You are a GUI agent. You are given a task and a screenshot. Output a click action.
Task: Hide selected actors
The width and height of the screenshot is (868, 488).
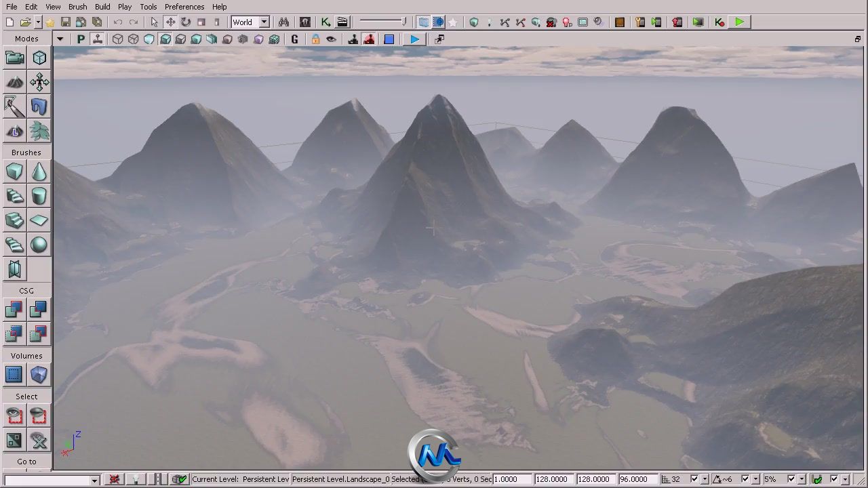(39, 416)
